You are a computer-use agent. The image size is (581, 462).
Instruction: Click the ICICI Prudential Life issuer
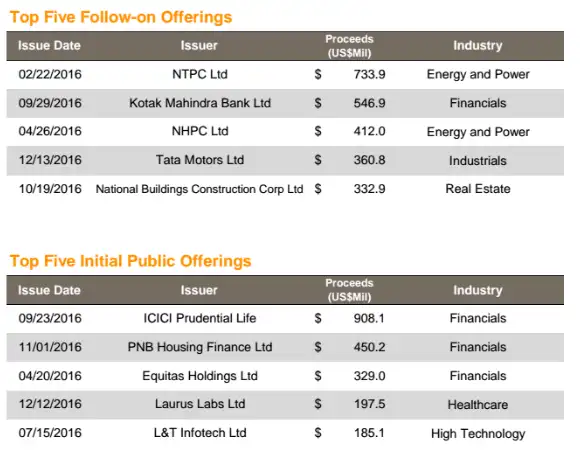pos(200,318)
